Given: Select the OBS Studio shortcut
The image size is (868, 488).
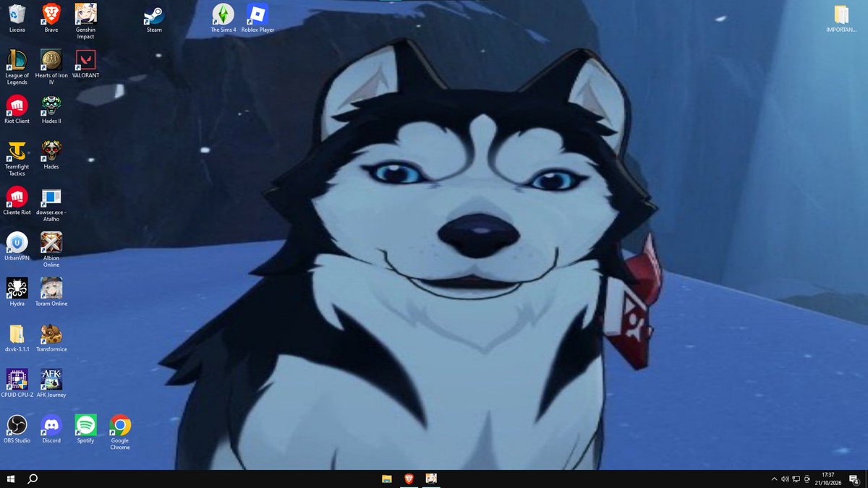Looking at the screenshot, I should [x=17, y=429].
